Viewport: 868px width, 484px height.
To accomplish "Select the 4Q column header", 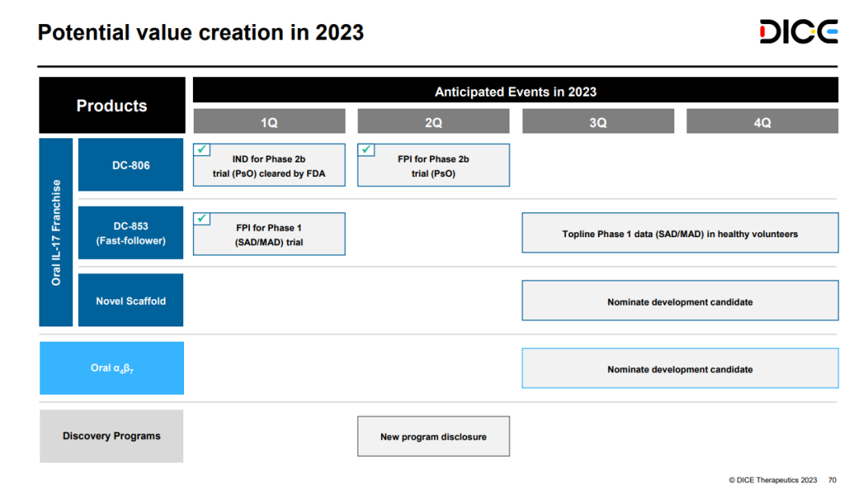I will pos(762,122).
